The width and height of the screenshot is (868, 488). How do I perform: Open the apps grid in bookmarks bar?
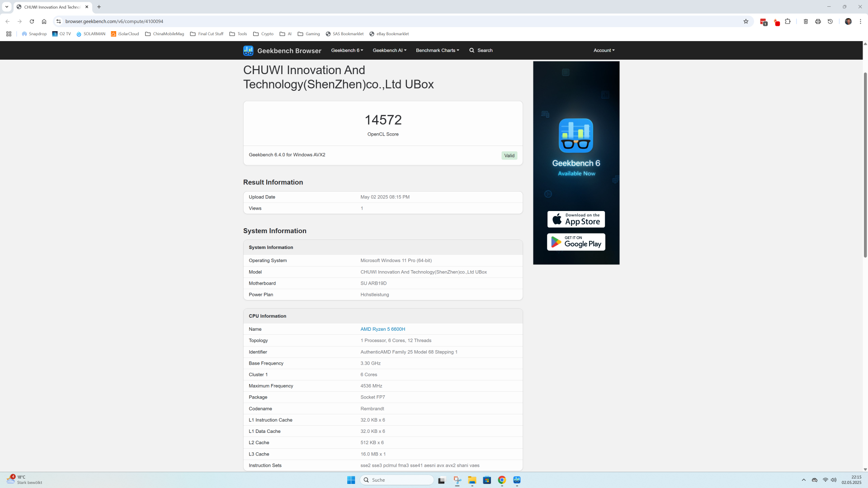tap(9, 34)
